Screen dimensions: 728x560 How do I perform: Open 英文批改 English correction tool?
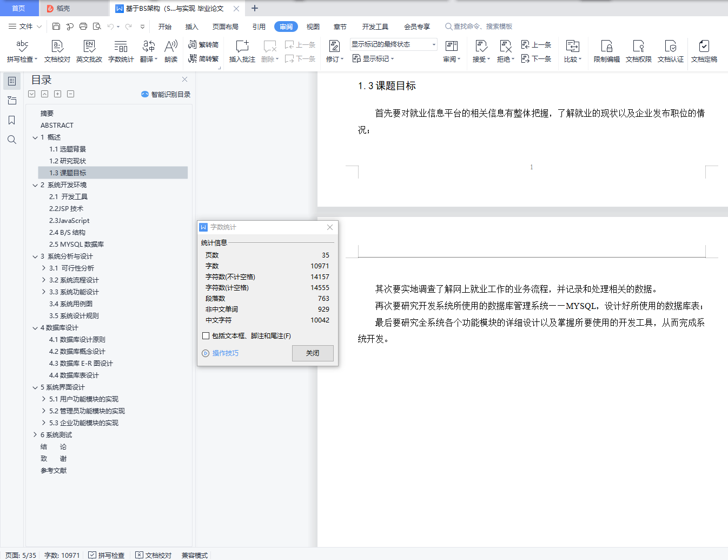89,51
